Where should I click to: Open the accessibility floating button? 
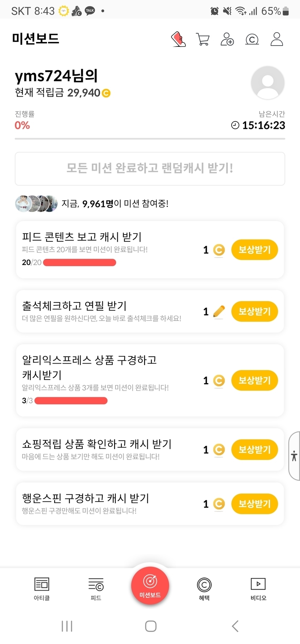[x=294, y=456]
